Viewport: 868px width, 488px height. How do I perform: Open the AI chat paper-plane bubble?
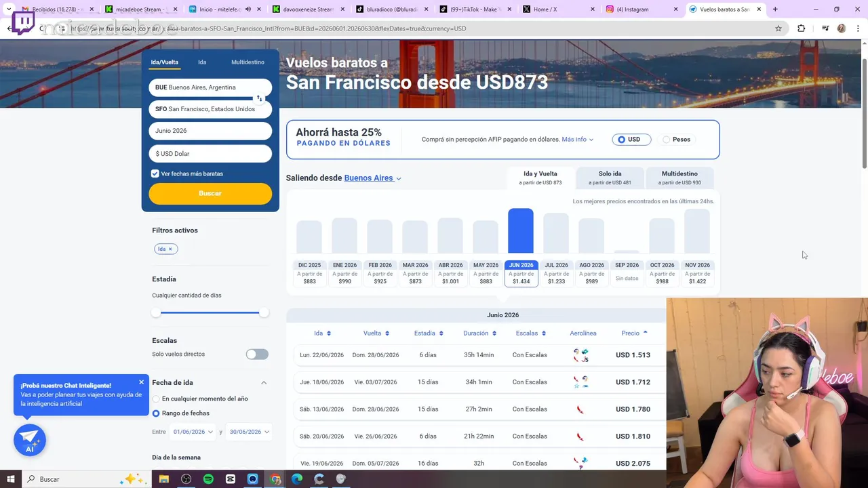[x=30, y=441]
